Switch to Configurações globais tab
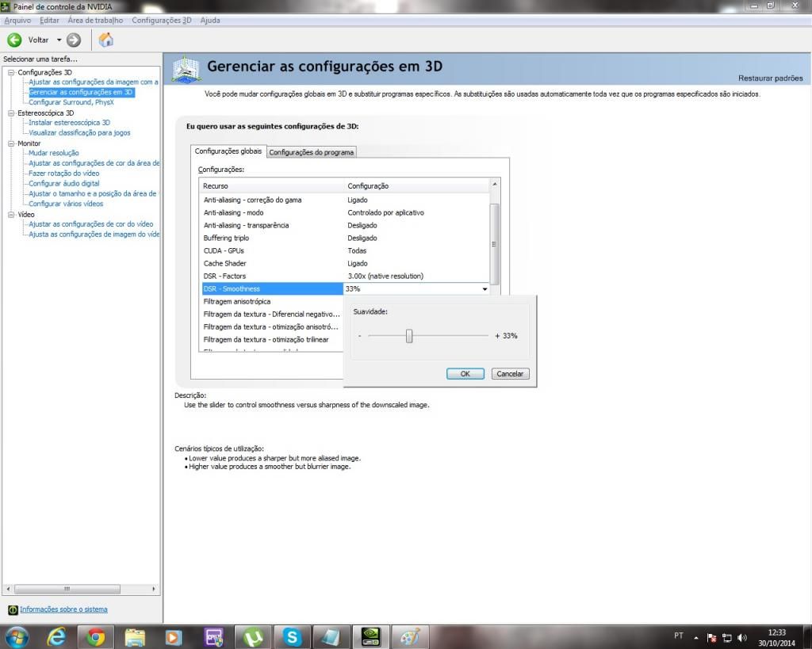Image resolution: width=812 pixels, height=649 pixels. pos(228,151)
